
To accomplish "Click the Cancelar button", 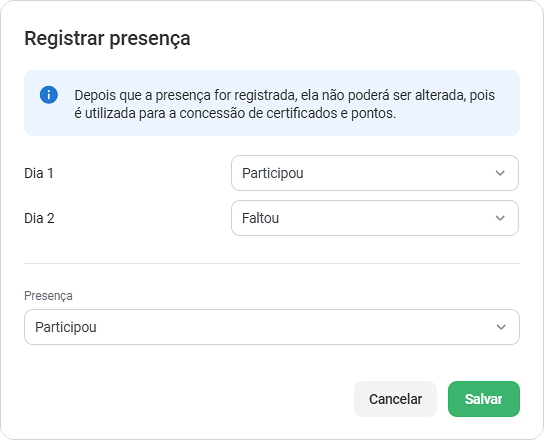I will [395, 399].
